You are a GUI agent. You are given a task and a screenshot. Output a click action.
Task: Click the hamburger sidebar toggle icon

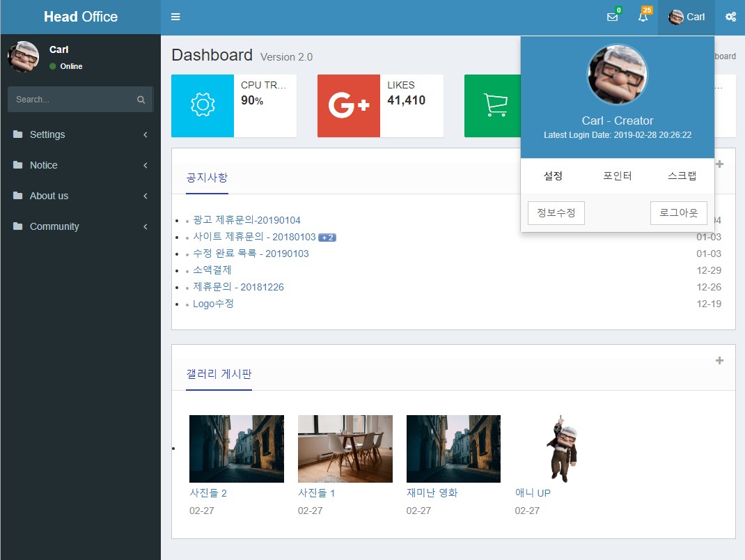[x=175, y=17]
